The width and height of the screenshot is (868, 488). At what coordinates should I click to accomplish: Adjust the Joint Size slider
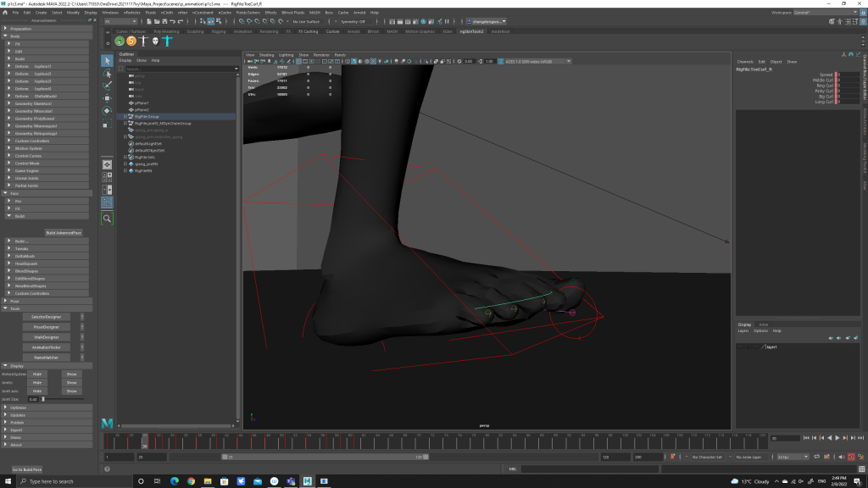44,399
